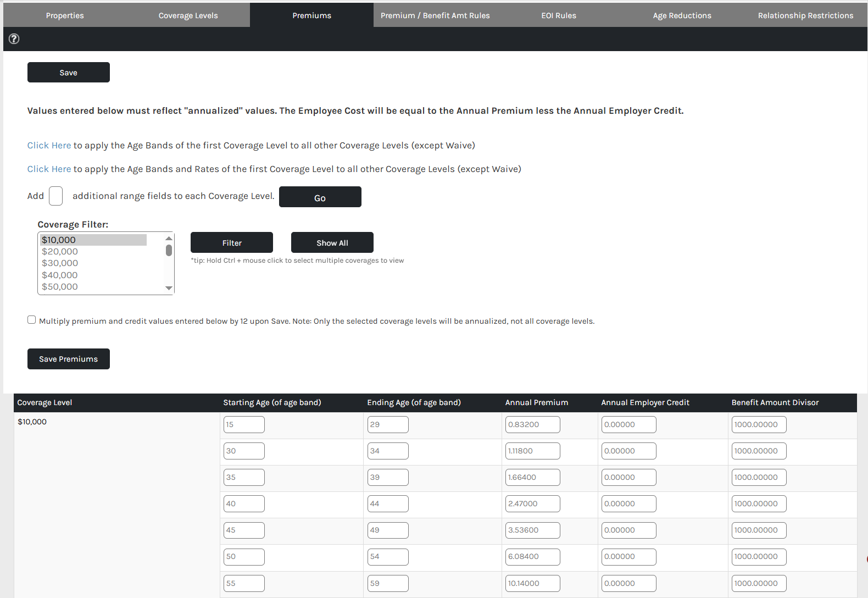Click the Coverage Filter scrollbar thumb
Image resolution: width=868 pixels, height=598 pixels.
[169, 251]
